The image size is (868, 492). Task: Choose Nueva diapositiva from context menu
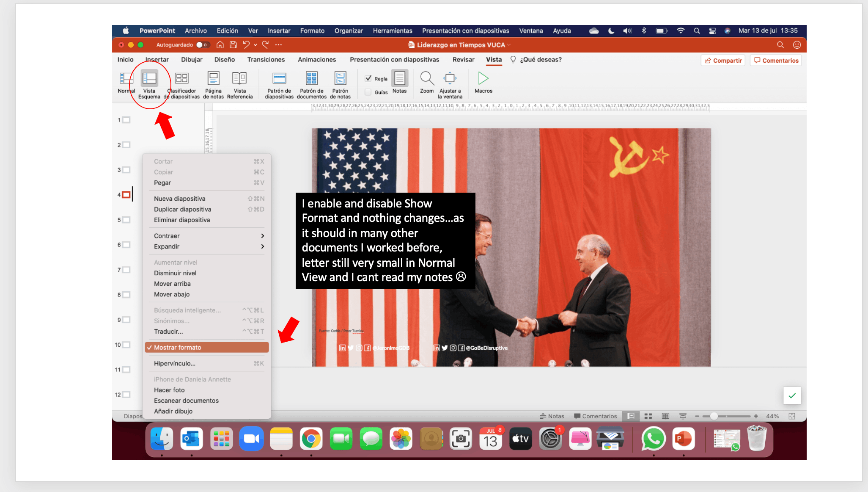click(207, 199)
